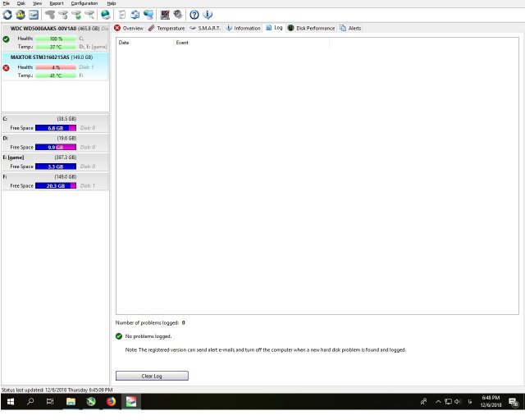Click the disk test icon with green check
This screenshot has width=525, height=420.
(75, 15)
